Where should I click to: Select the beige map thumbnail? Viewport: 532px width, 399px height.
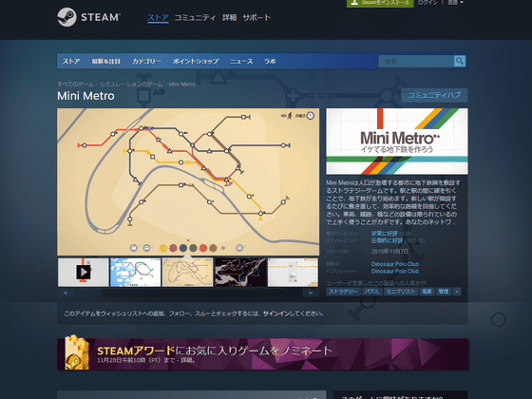(188, 272)
